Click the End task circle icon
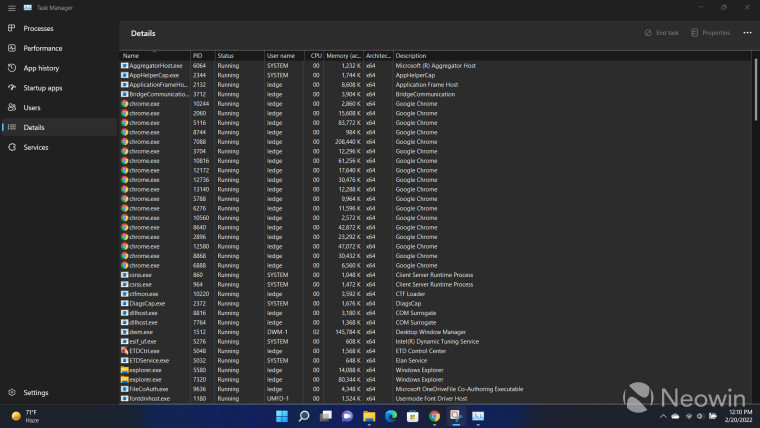Viewport: 760px width, 428px height. tap(648, 33)
